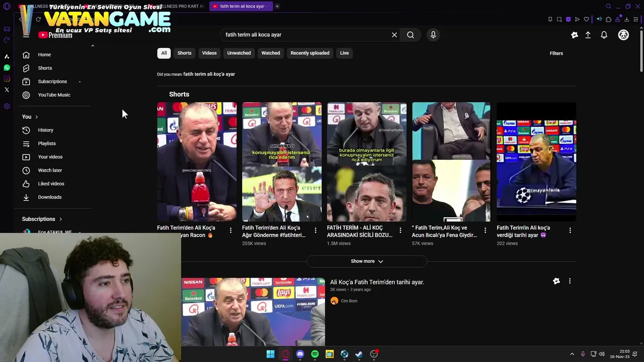The height and width of the screenshot is (362, 644).
Task: Run search with magnifier button
Action: (411, 35)
